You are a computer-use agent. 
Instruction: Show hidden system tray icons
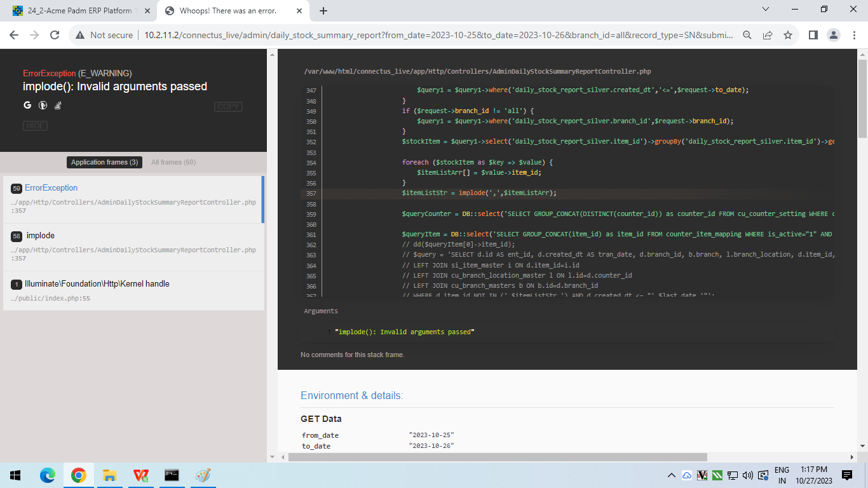[x=672, y=475]
